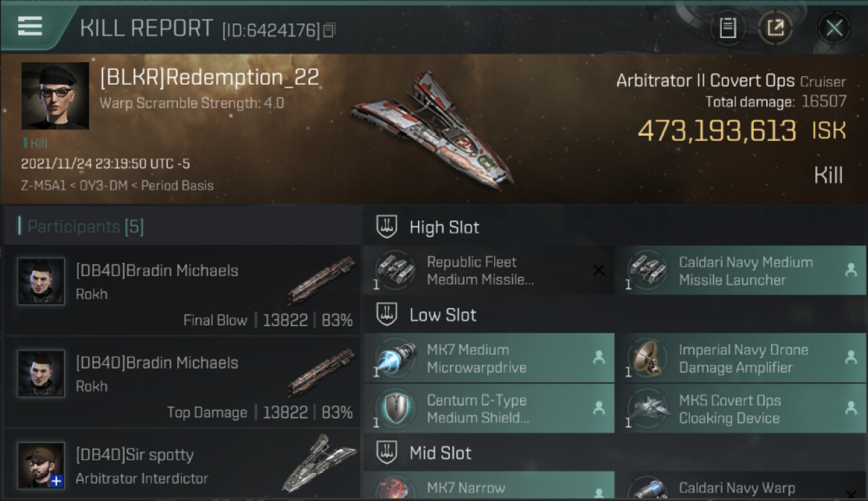Select Imperial Navy Drone Damage Amplifier icon
The width and height of the screenshot is (868, 501).
[648, 358]
